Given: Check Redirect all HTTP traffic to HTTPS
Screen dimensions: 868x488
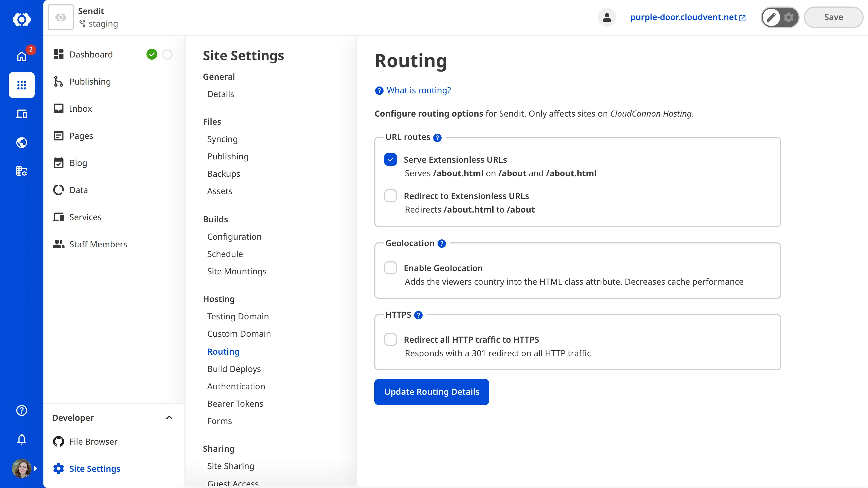Looking at the screenshot, I should [391, 339].
